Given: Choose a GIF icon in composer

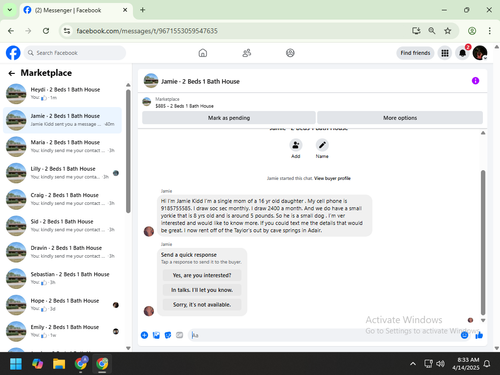Looking at the screenshot, I should coord(179,335).
